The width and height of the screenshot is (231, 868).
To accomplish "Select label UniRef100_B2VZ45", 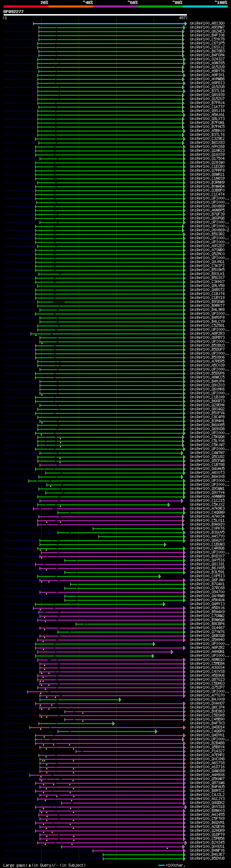I will point(207,843).
